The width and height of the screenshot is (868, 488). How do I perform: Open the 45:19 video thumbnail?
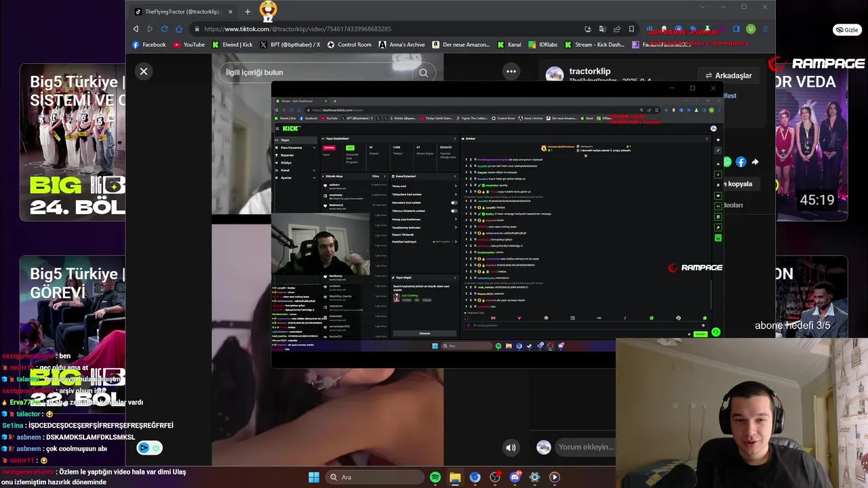click(812, 142)
